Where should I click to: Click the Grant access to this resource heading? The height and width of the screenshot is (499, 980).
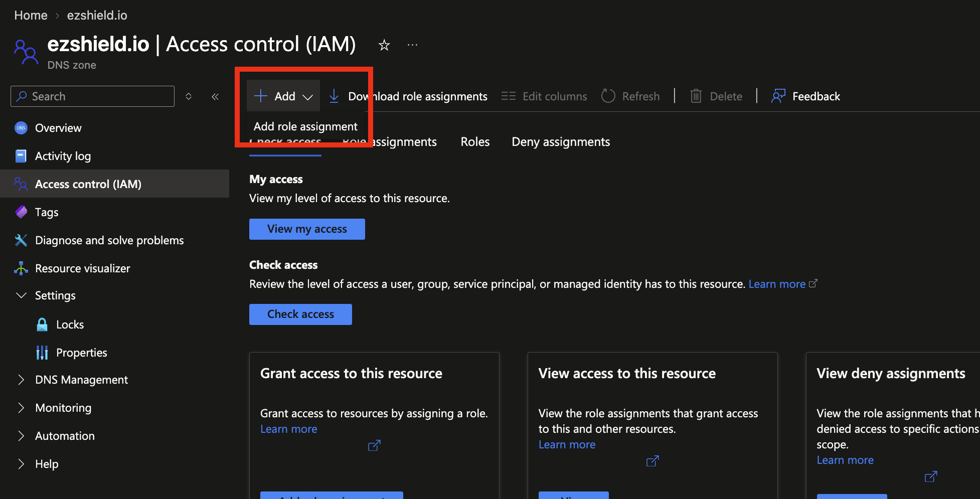[x=351, y=373]
